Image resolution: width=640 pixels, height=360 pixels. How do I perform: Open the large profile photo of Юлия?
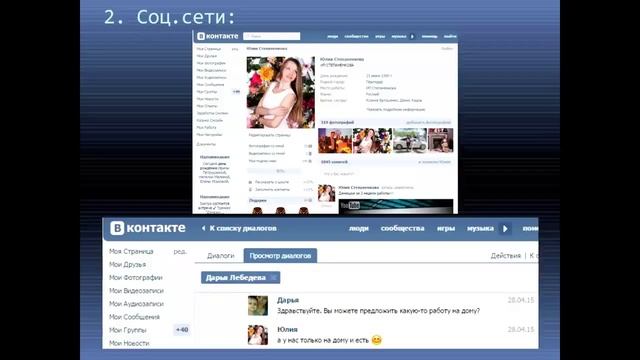point(281,93)
